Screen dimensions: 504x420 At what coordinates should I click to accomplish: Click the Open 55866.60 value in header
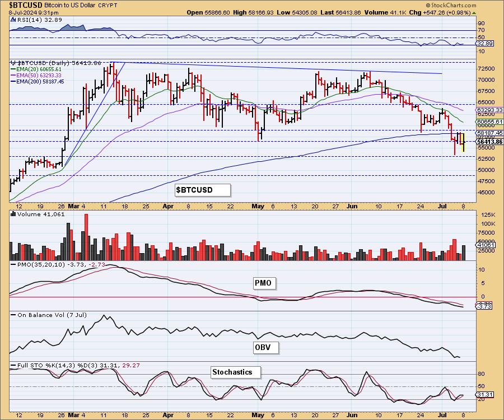coord(208,12)
